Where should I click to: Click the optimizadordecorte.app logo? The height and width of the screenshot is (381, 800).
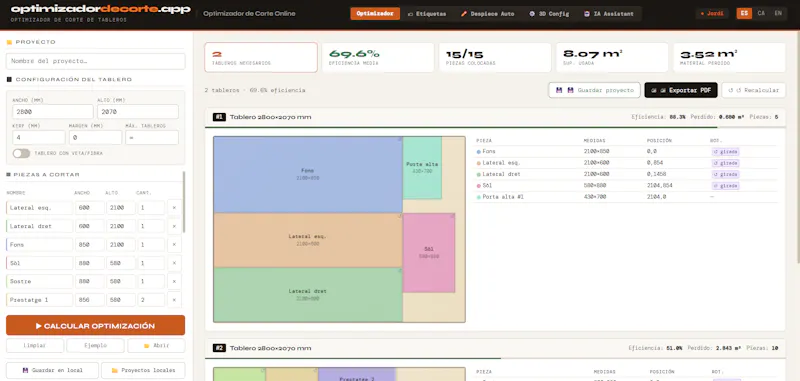[101, 9]
